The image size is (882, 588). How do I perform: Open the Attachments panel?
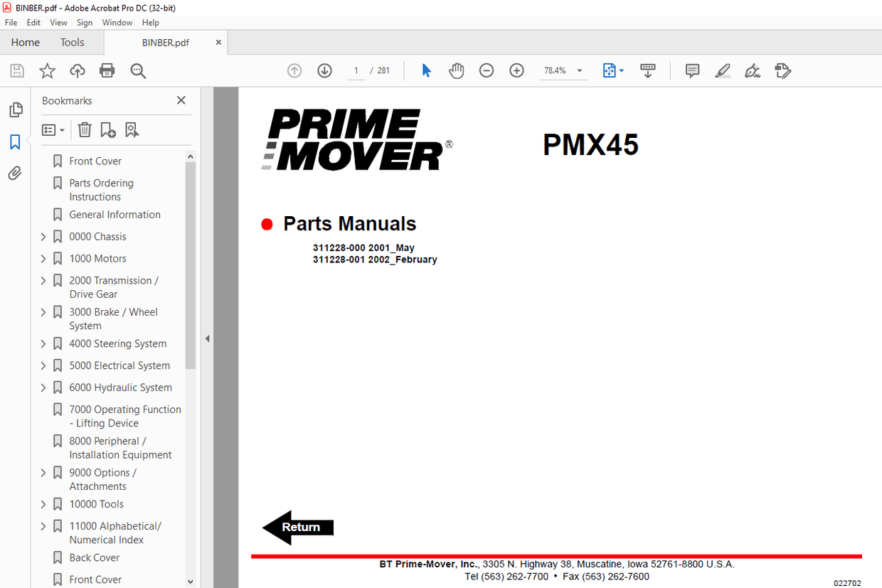[15, 173]
